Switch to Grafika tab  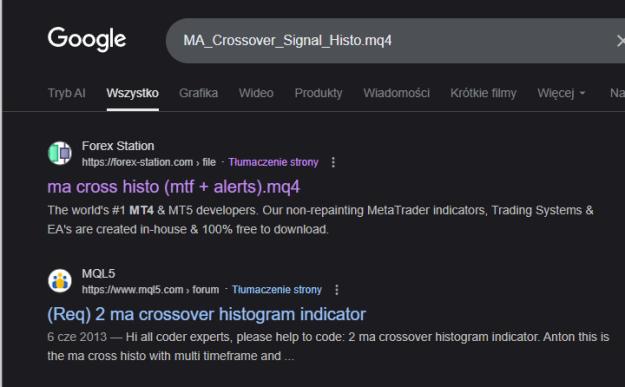point(199,93)
